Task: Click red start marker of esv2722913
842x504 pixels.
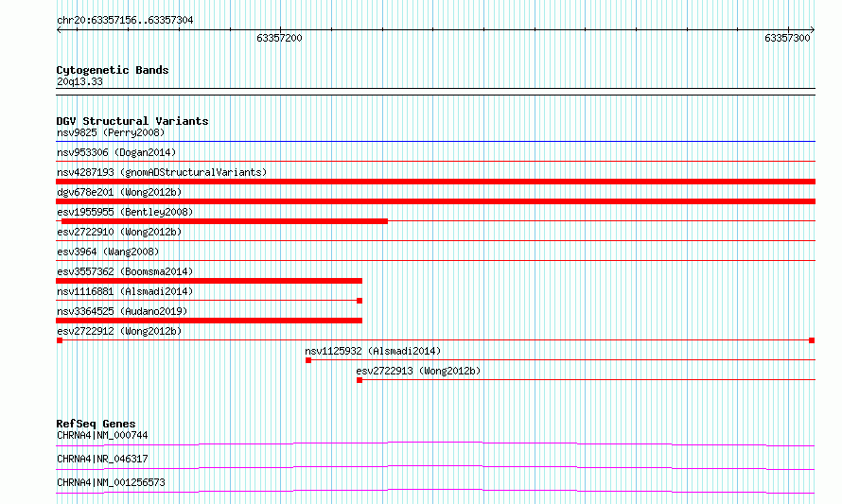Action: click(360, 380)
